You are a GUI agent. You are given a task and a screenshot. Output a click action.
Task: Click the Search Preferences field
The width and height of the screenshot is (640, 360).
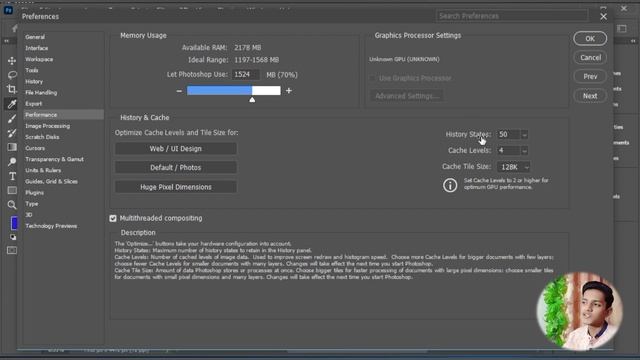click(512, 16)
